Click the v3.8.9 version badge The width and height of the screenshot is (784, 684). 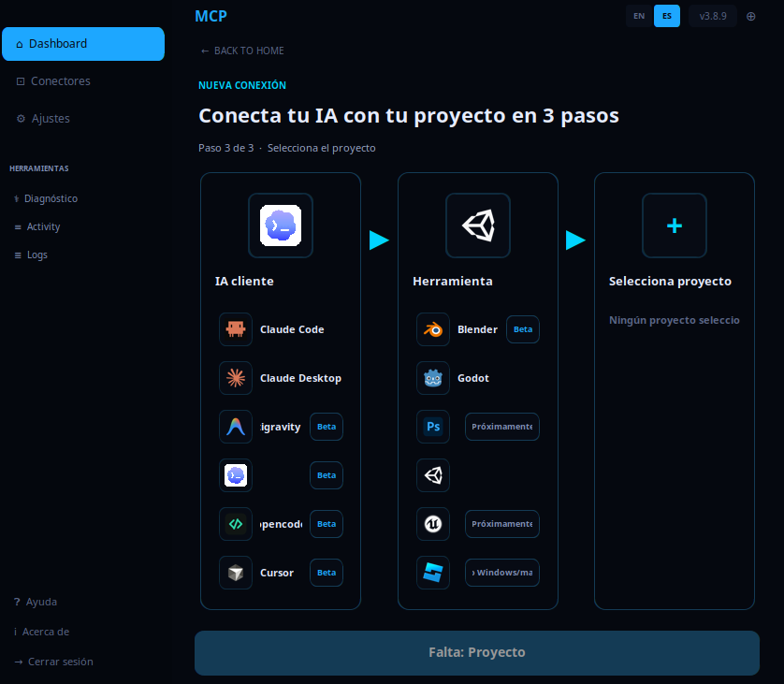point(713,16)
